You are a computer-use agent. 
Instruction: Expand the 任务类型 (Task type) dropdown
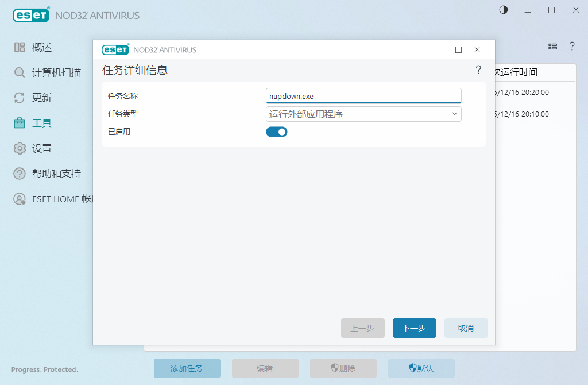(x=363, y=114)
